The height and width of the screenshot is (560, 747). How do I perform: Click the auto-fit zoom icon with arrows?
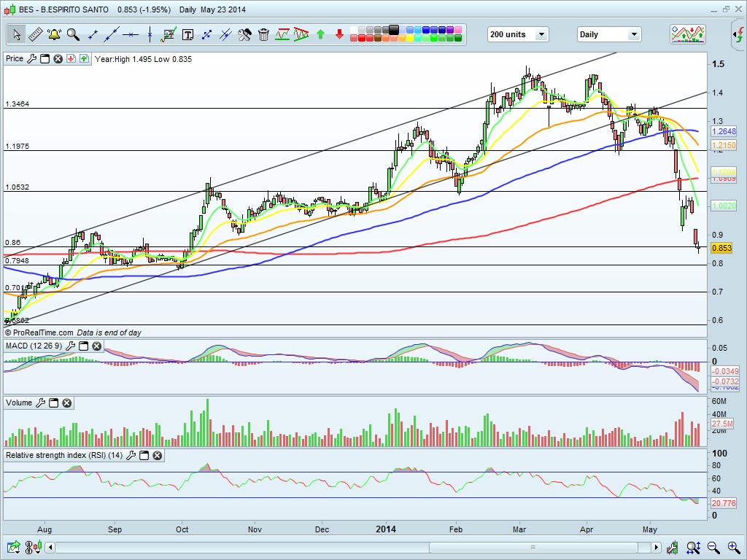pos(693,548)
